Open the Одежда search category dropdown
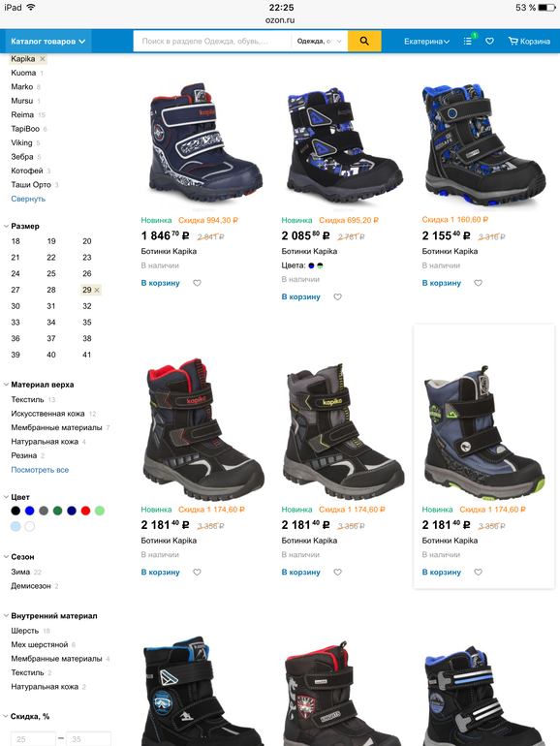Viewport: 560px width, 746px height. point(320,42)
